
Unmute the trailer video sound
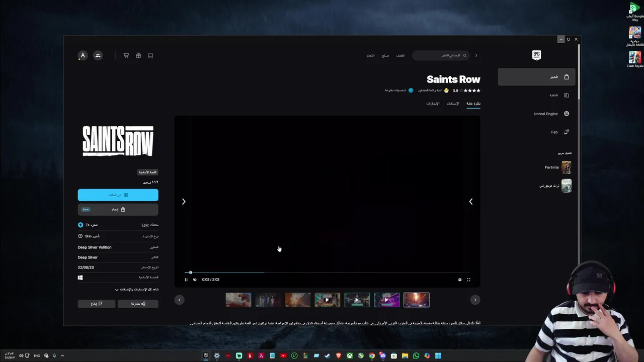[x=195, y=280]
